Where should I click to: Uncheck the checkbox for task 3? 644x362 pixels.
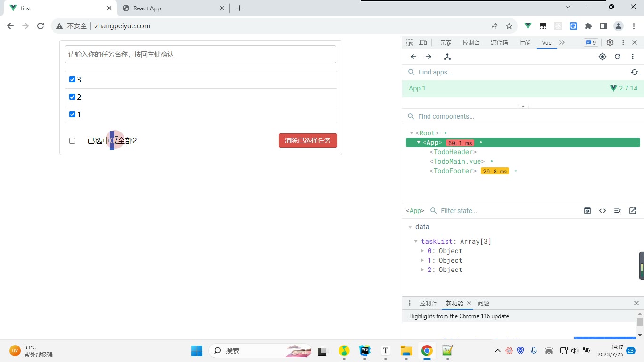click(x=72, y=80)
